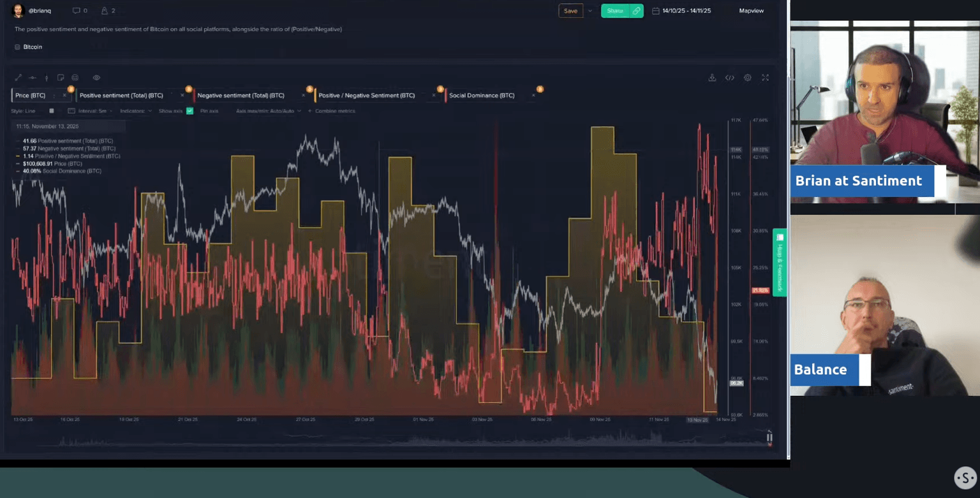Expand the arrow next to Save
The height and width of the screenshot is (498, 980).
tap(590, 11)
